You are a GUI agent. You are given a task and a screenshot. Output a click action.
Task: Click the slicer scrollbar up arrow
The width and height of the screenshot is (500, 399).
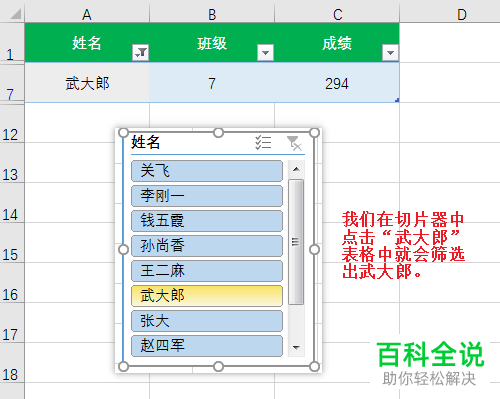296,169
